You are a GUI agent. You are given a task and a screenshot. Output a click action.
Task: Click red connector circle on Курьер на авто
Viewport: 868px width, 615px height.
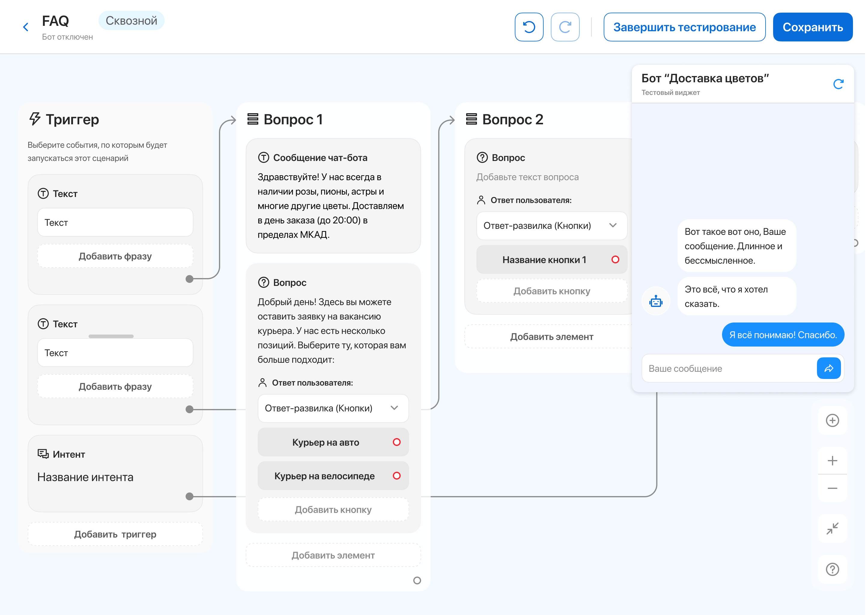click(x=396, y=442)
